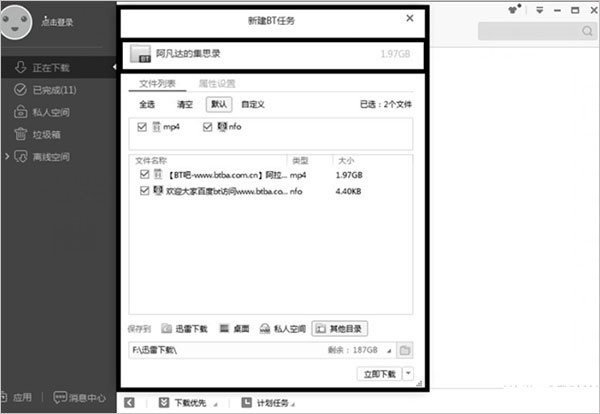Switch to the 文件列表 tab

[x=157, y=83]
